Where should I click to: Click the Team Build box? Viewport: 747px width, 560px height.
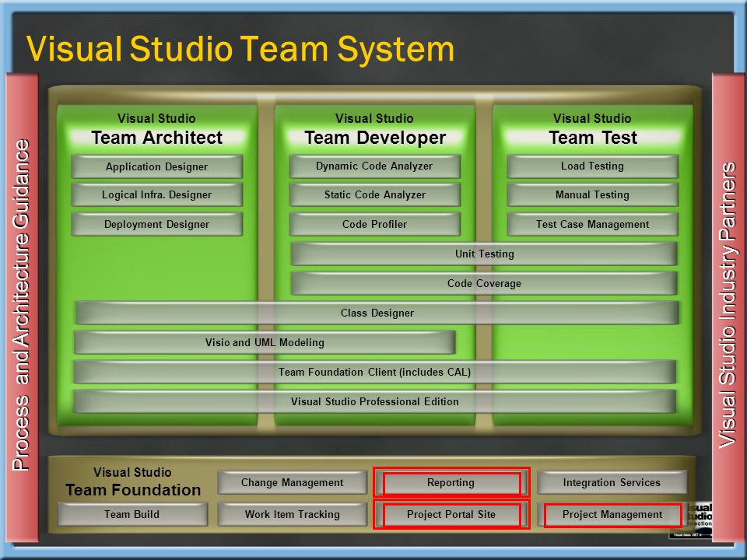pyautogui.click(x=132, y=514)
